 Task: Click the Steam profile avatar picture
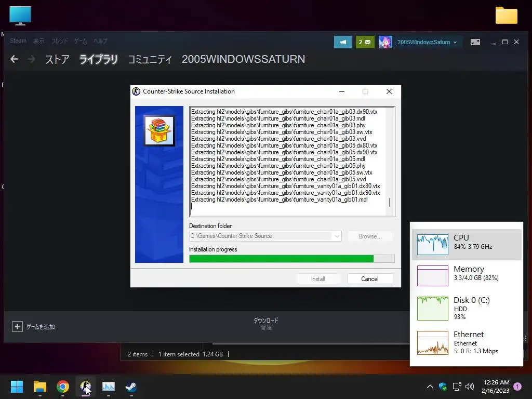pyautogui.click(x=385, y=42)
